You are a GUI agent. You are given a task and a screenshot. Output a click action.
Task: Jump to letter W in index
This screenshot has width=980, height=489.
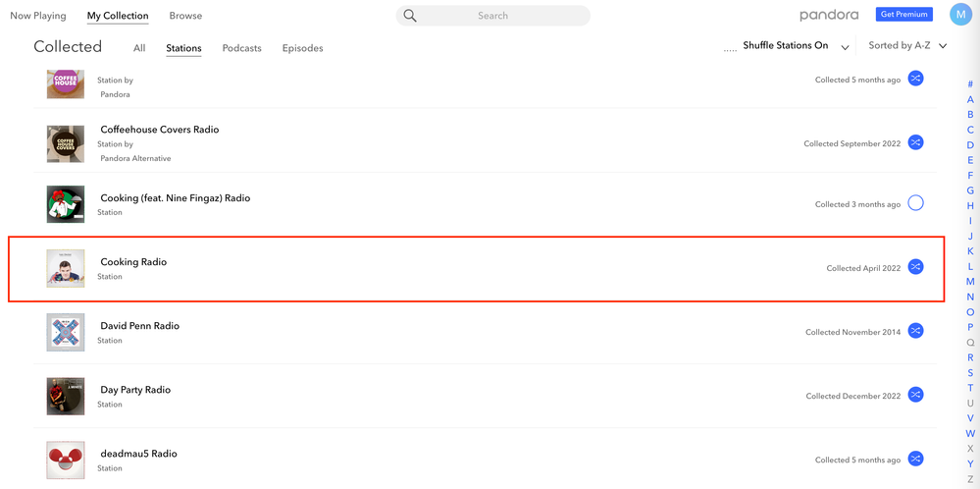point(970,433)
